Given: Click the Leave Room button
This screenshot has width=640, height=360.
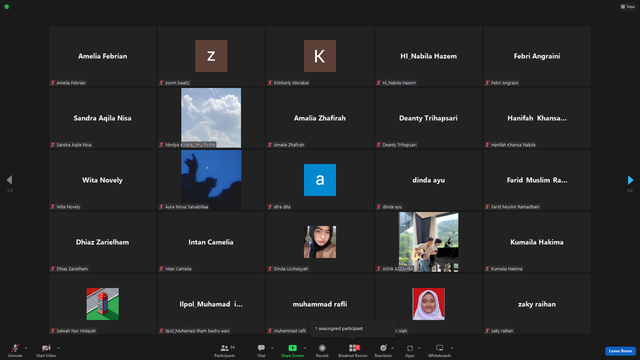Looking at the screenshot, I should coord(620,351).
